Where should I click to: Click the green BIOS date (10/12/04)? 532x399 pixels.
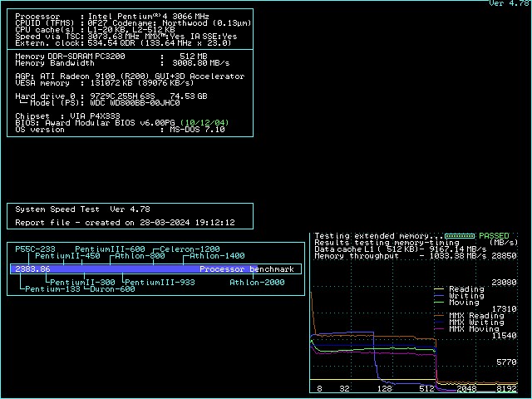point(204,123)
